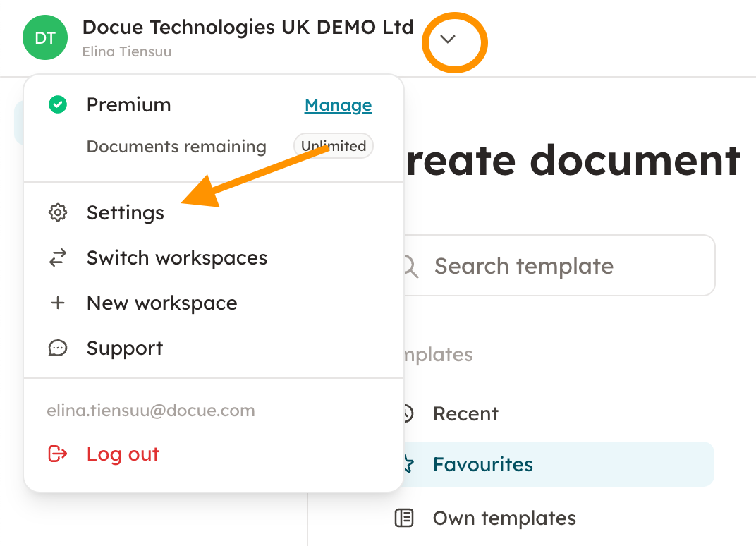Open Support from the workspace menu

[125, 348]
